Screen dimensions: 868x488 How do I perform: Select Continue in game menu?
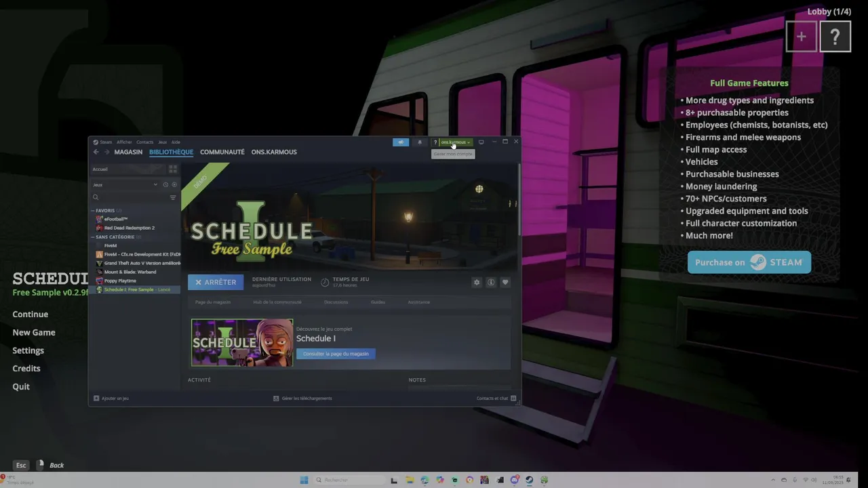[31, 314]
